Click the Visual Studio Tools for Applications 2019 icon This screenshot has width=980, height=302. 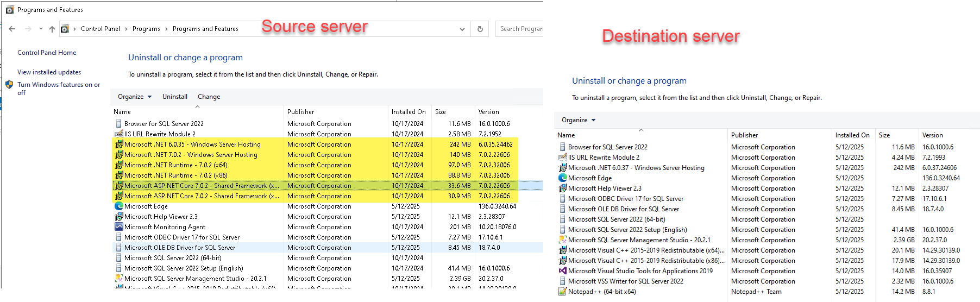[563, 271]
